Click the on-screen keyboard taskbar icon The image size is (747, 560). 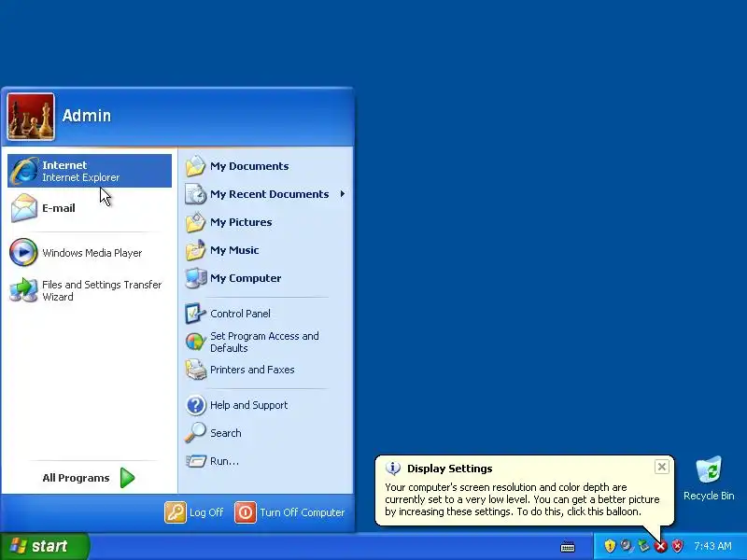[568, 547]
